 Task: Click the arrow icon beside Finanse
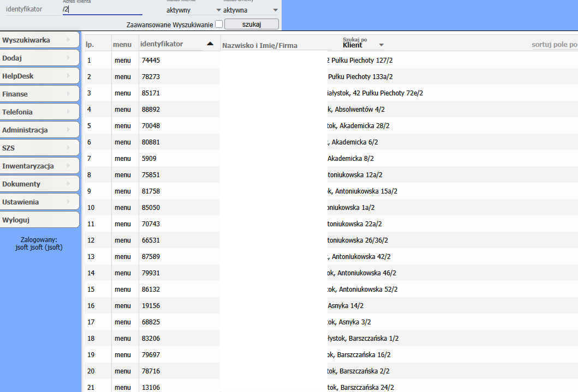tap(69, 94)
